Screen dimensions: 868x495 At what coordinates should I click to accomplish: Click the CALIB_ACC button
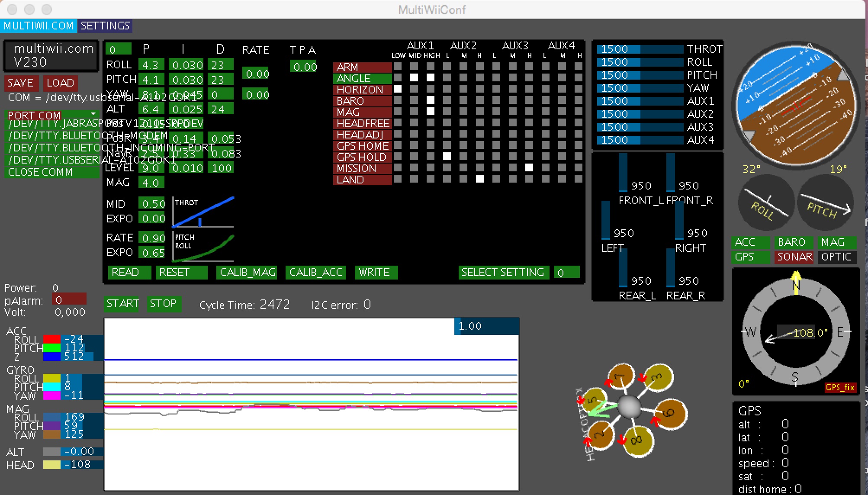315,272
